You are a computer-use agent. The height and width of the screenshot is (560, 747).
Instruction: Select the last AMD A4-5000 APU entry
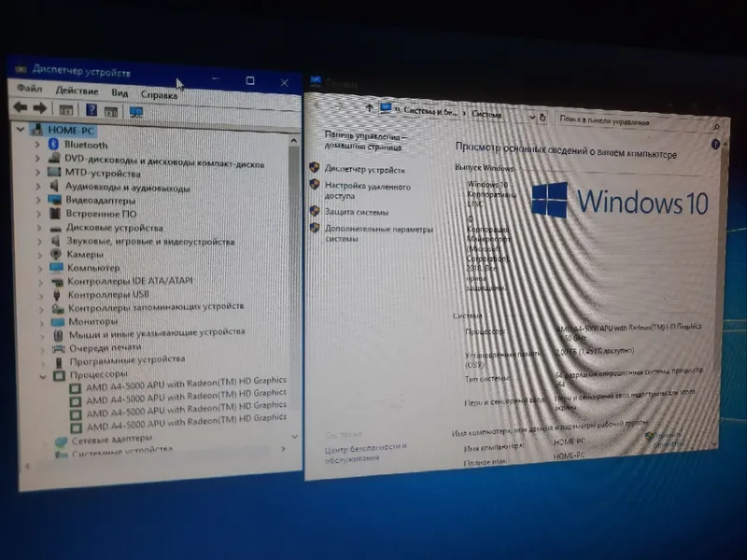coord(186,422)
